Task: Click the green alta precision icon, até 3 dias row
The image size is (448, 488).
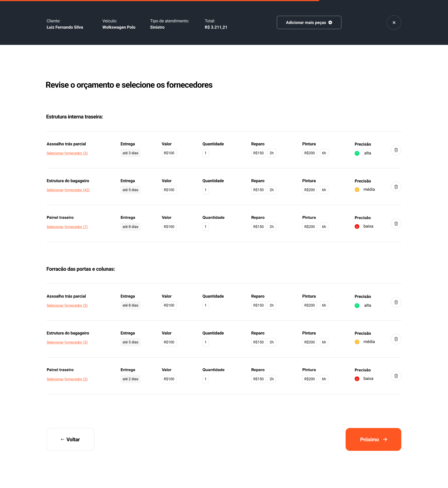Action: tap(357, 153)
